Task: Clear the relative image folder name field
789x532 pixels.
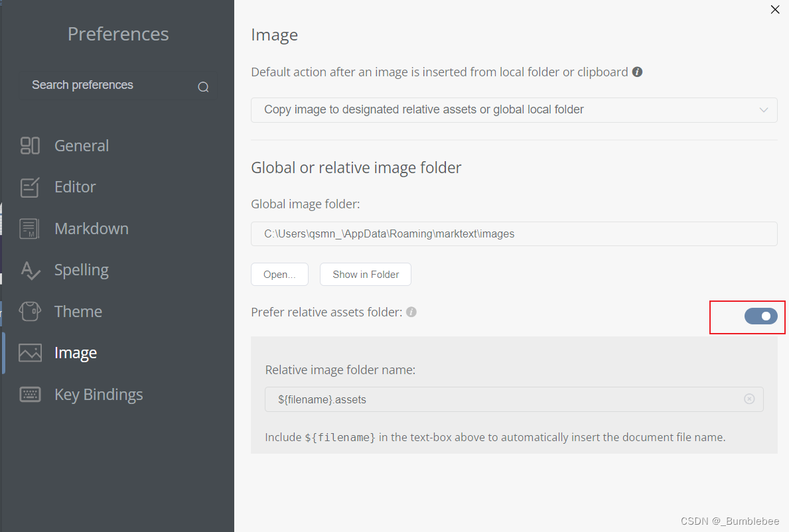Action: coord(749,399)
